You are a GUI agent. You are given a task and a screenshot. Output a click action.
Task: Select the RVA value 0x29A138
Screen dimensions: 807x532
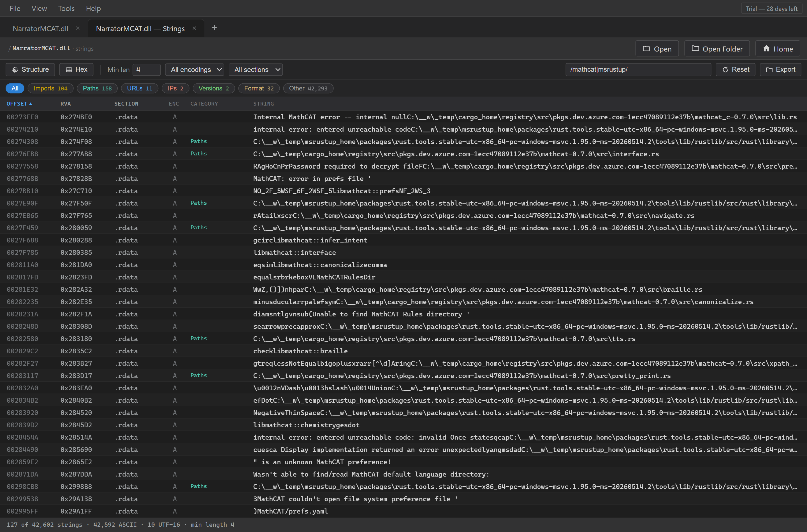(76, 499)
